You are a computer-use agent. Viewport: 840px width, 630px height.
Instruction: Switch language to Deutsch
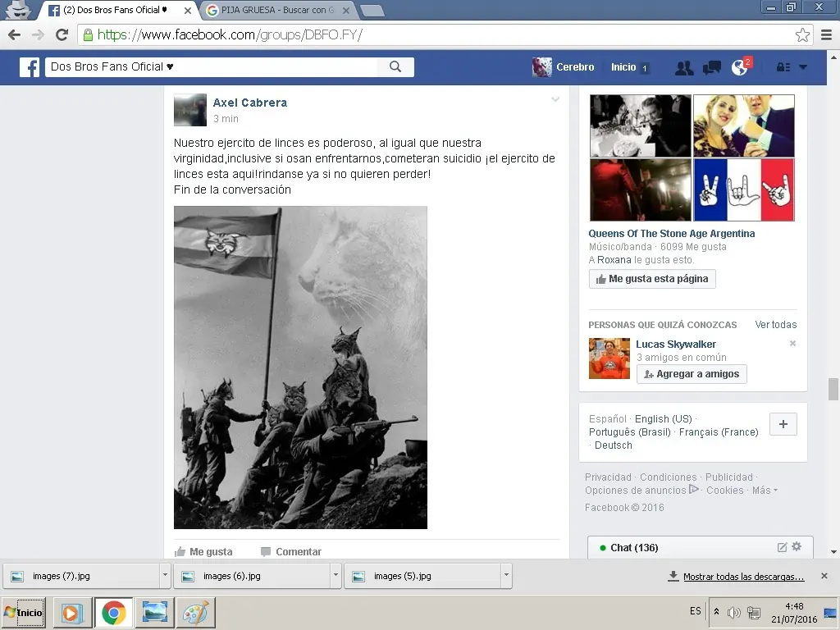[614, 445]
